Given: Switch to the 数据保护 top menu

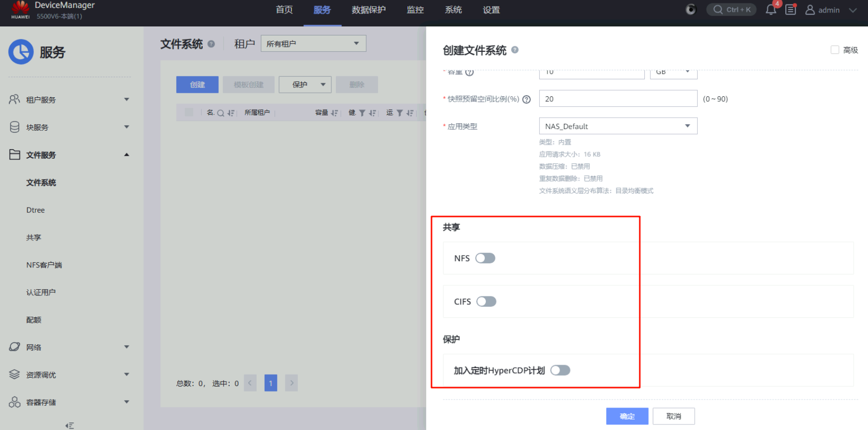Looking at the screenshot, I should 368,10.
